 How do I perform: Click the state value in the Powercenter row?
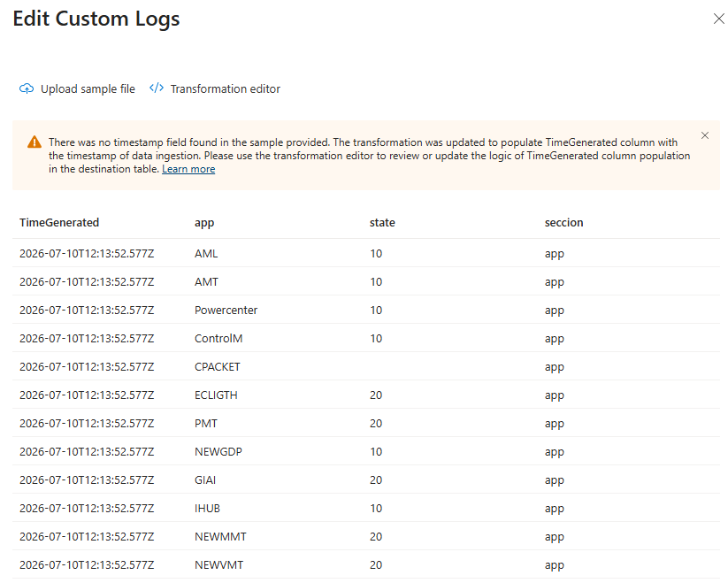click(x=376, y=310)
